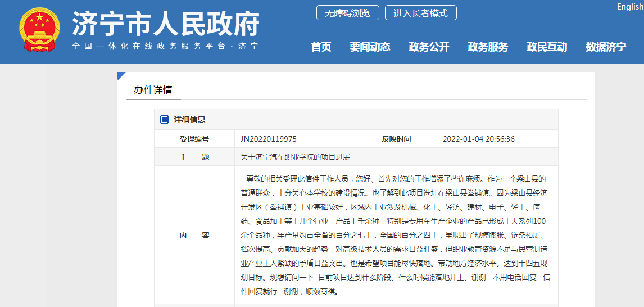
Task: Enter 进入长者模式 elder mode
Action: 420,13
